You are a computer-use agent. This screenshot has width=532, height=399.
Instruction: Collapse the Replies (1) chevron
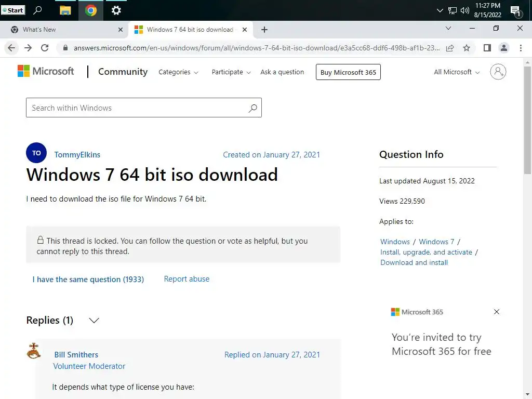click(94, 320)
